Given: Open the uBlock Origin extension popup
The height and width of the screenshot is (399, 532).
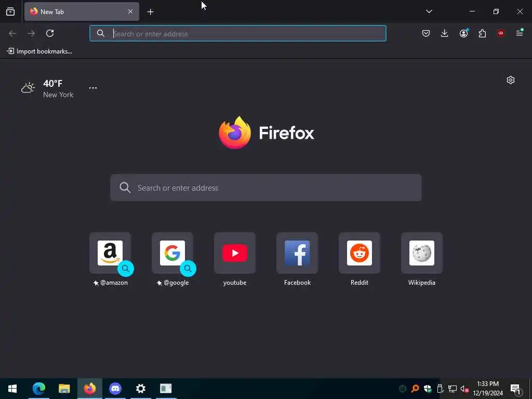Looking at the screenshot, I should (501, 33).
